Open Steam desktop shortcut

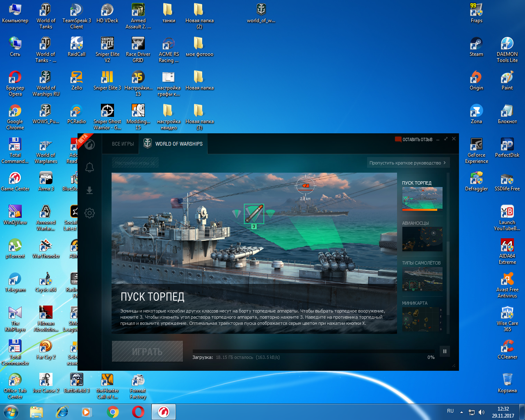click(x=477, y=47)
